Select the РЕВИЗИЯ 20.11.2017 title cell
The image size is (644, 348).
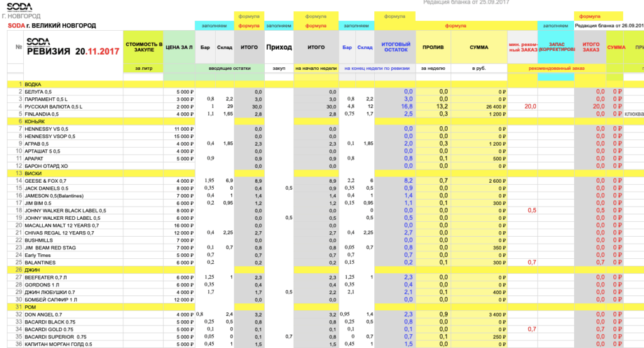click(x=73, y=52)
